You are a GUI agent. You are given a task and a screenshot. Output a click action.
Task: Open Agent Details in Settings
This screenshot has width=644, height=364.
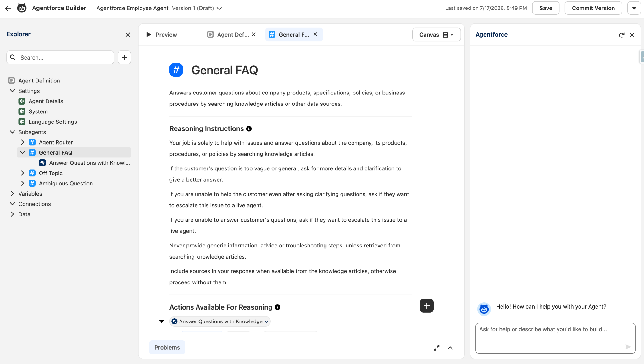[x=46, y=101]
